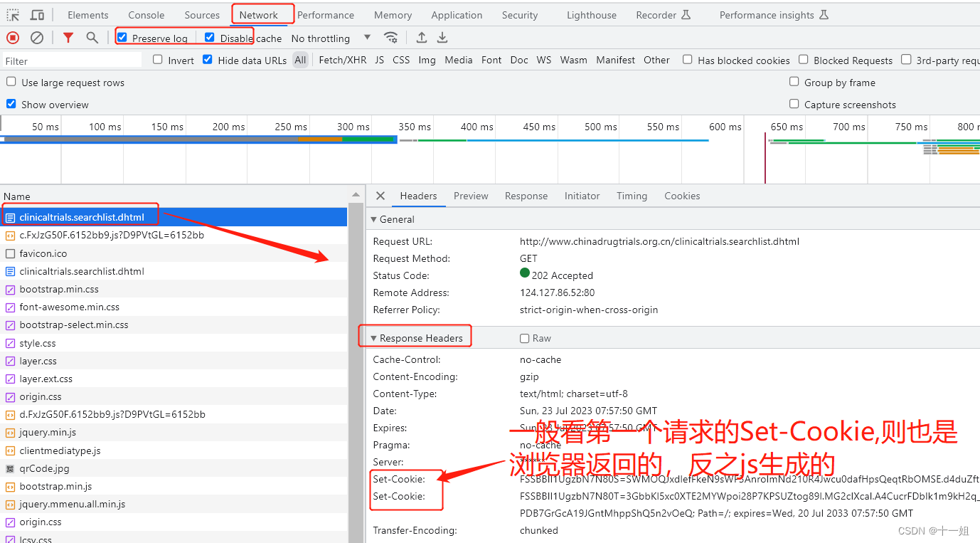
Task: View the Preview tab of request
Action: click(471, 196)
